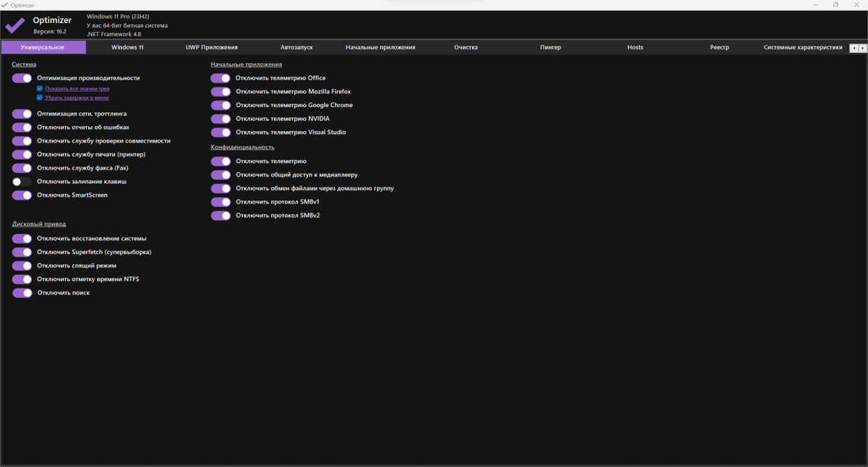
Task: Toggle Отключить SmartScreen switch
Action: pyautogui.click(x=22, y=195)
